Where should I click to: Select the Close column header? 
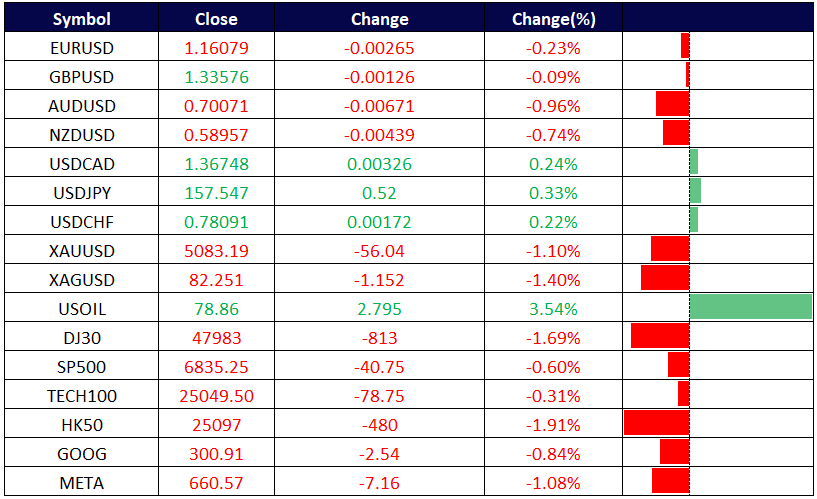point(216,19)
